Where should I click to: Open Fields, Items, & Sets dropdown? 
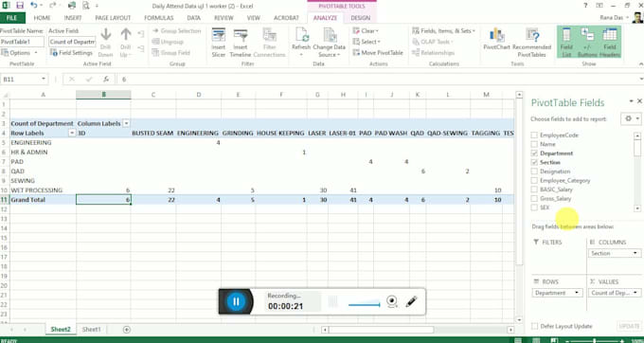click(x=443, y=31)
